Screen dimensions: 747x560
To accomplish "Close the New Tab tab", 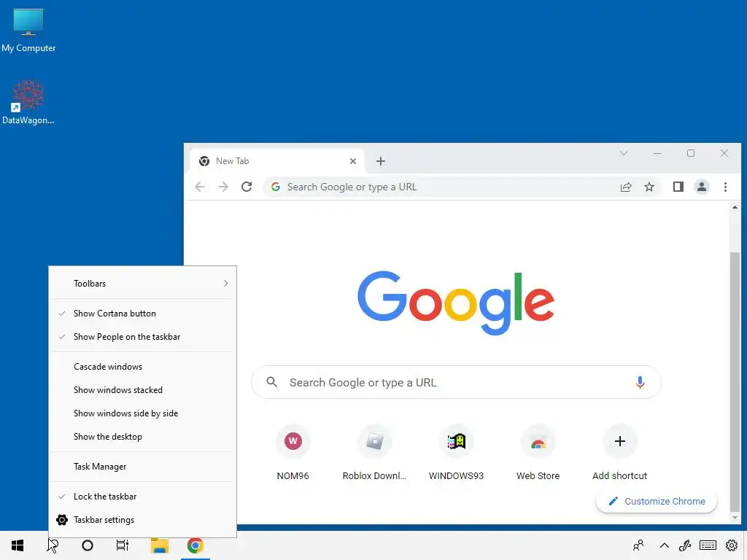I will pyautogui.click(x=353, y=161).
